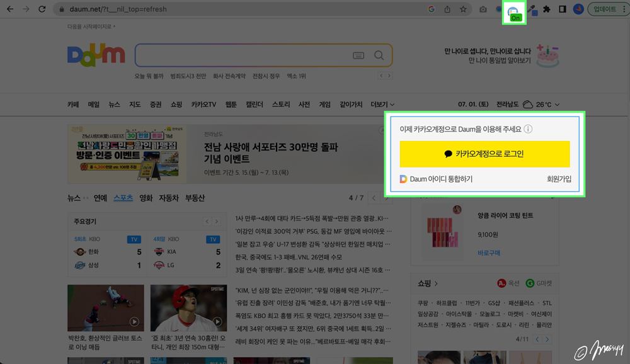Click 다음을 시작페이지로 link
This screenshot has width=630, height=364.
(91, 26)
